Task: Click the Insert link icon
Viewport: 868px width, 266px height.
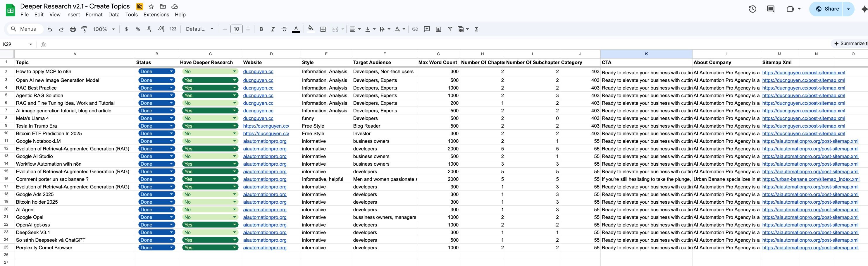Action: pos(415,29)
